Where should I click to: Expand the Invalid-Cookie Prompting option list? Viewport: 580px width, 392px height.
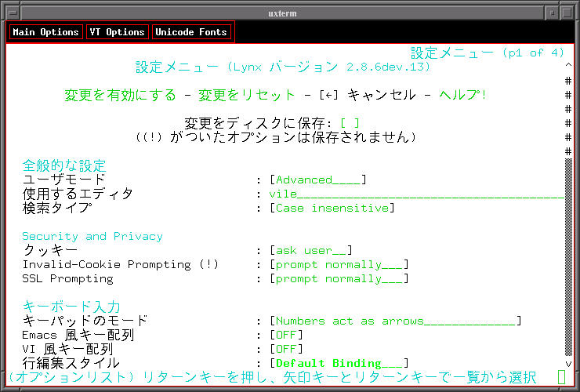pos(339,264)
